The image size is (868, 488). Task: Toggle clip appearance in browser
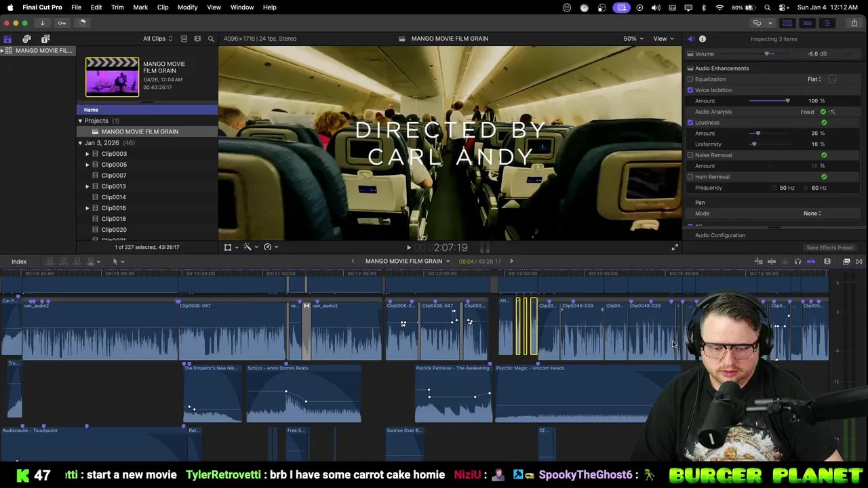(x=184, y=39)
